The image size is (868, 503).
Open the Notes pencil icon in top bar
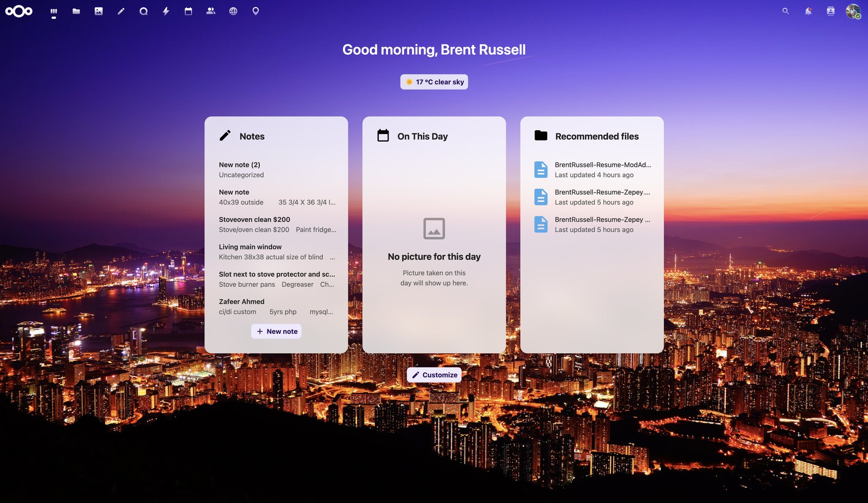tap(121, 11)
